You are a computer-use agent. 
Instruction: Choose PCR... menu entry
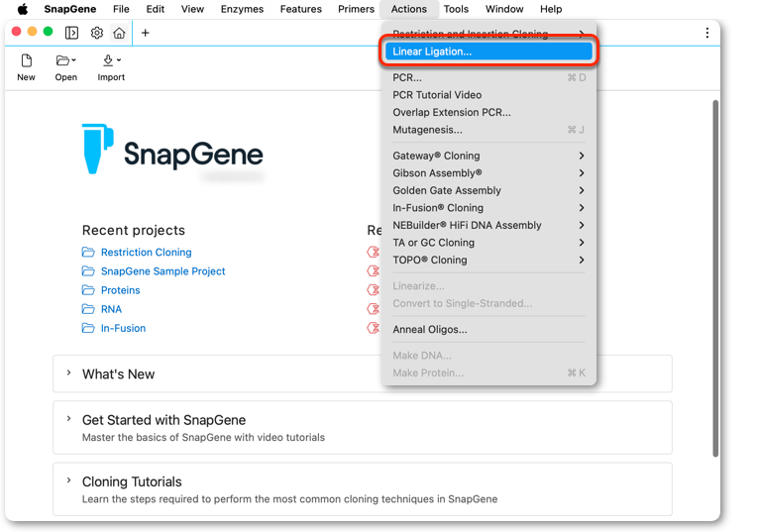point(488,77)
